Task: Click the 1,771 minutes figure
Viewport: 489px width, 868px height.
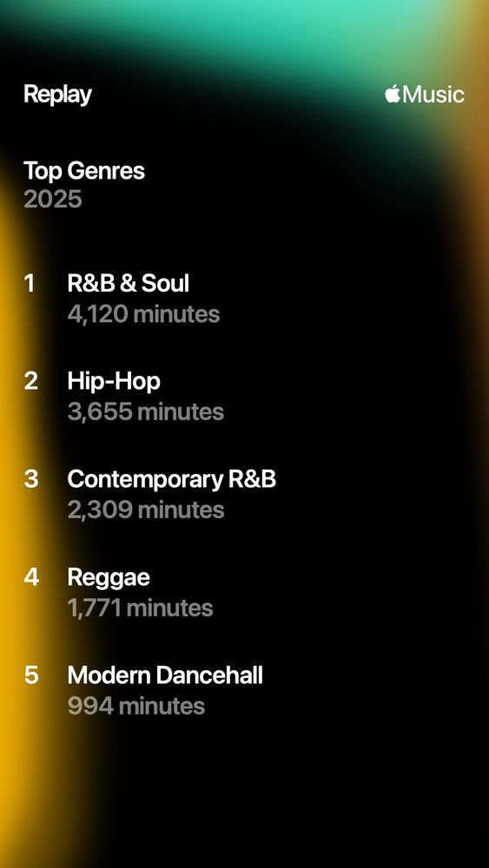Action: pos(140,608)
